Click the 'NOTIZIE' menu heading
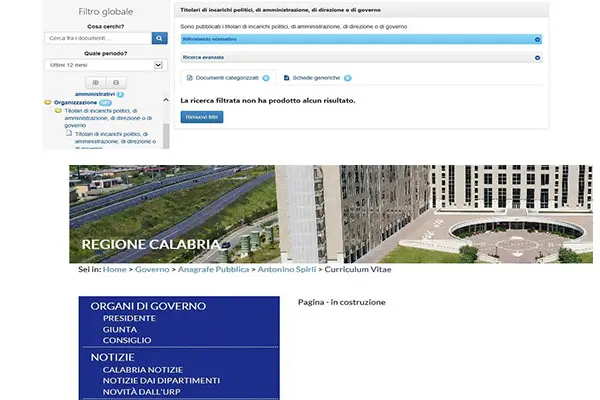This screenshot has height=400, width=600. 112,357
